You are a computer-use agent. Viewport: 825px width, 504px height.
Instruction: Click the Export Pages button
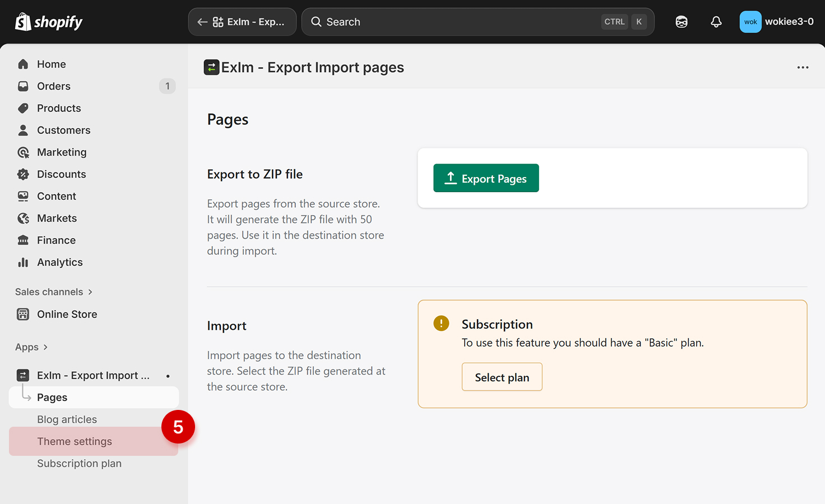(486, 178)
